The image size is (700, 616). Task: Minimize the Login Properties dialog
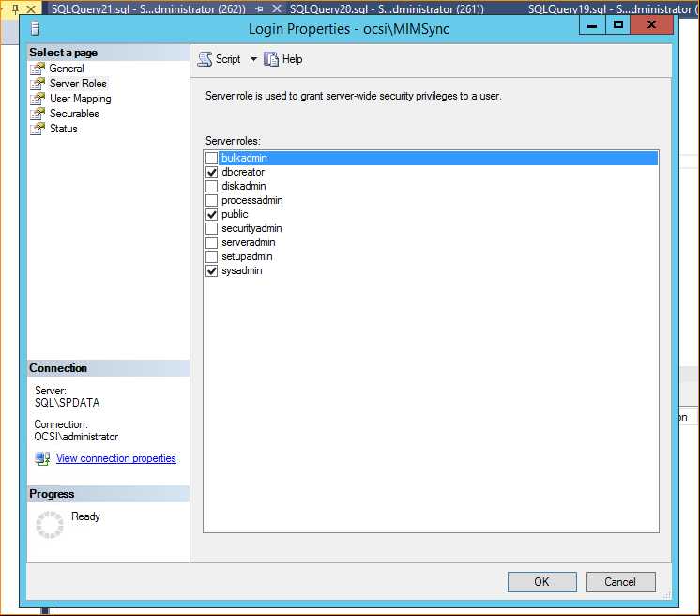pos(592,25)
